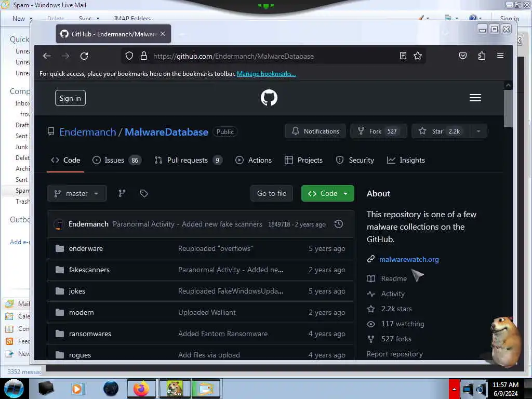Star the MalwareDatabase repository

click(441, 131)
